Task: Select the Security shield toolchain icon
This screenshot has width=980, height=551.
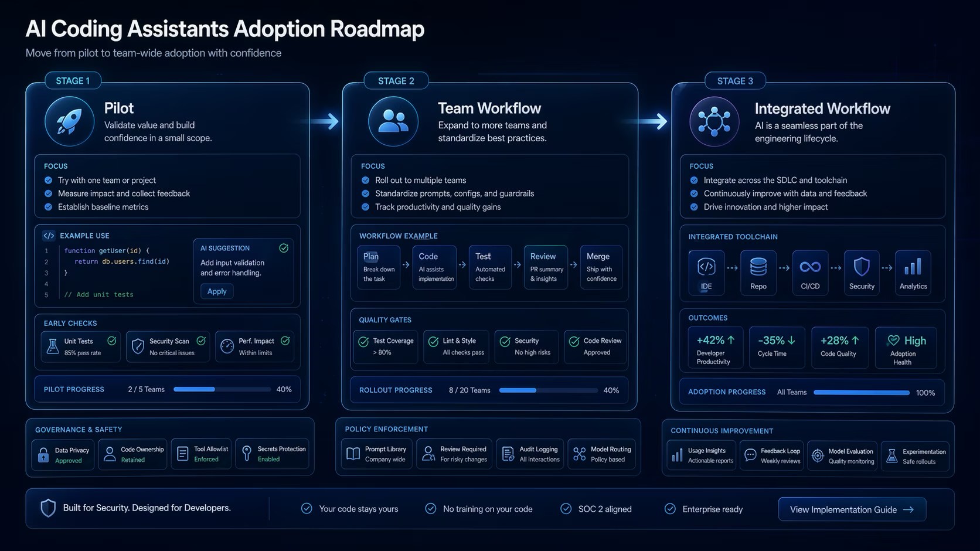Action: click(x=862, y=267)
